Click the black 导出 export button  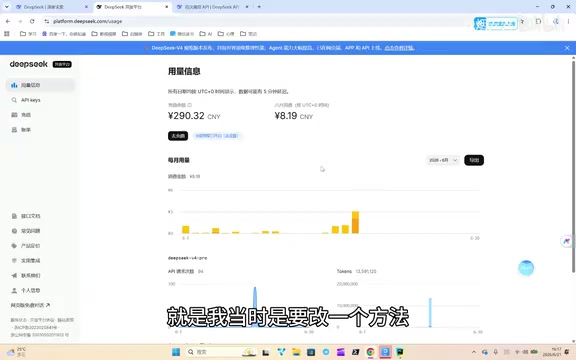click(x=474, y=160)
